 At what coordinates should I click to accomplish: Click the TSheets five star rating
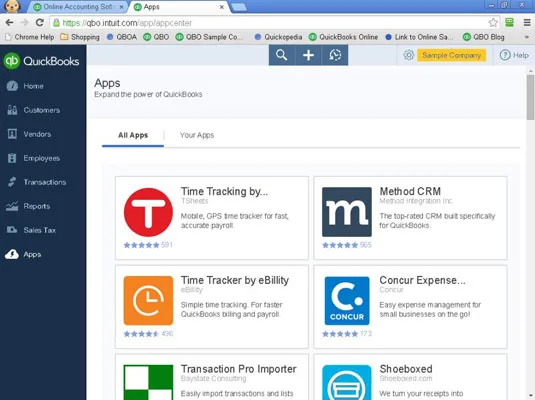141,245
